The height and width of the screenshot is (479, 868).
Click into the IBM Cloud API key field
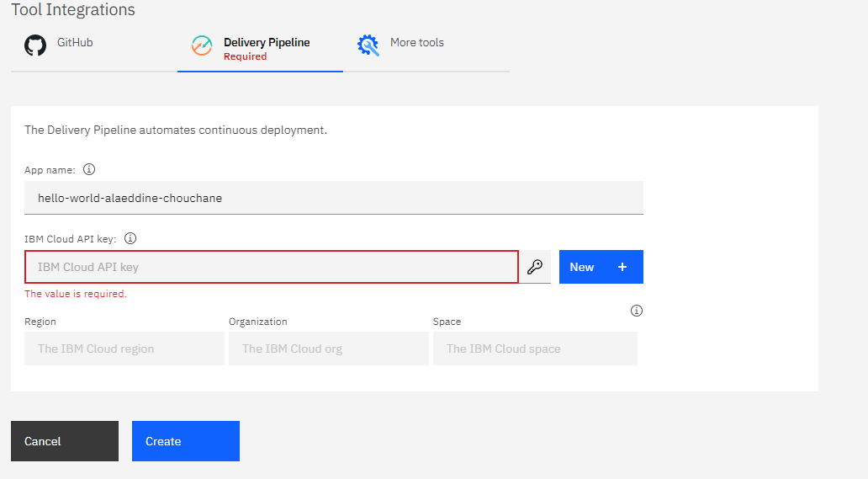pos(271,267)
